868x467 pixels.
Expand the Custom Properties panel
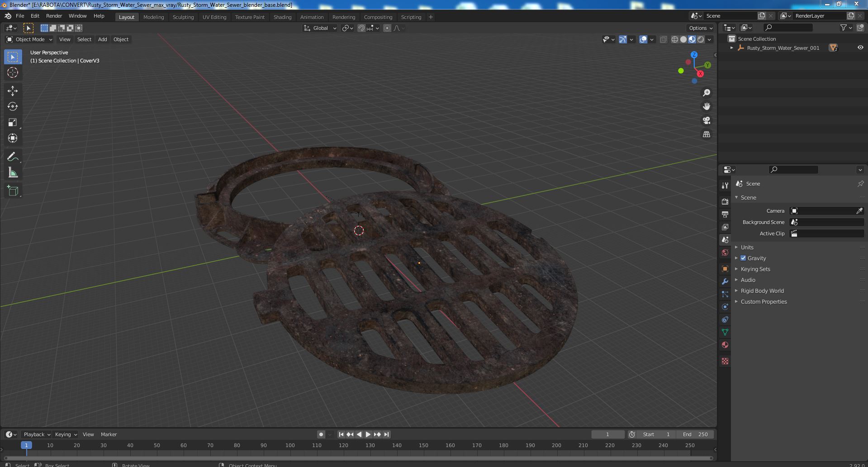(764, 301)
